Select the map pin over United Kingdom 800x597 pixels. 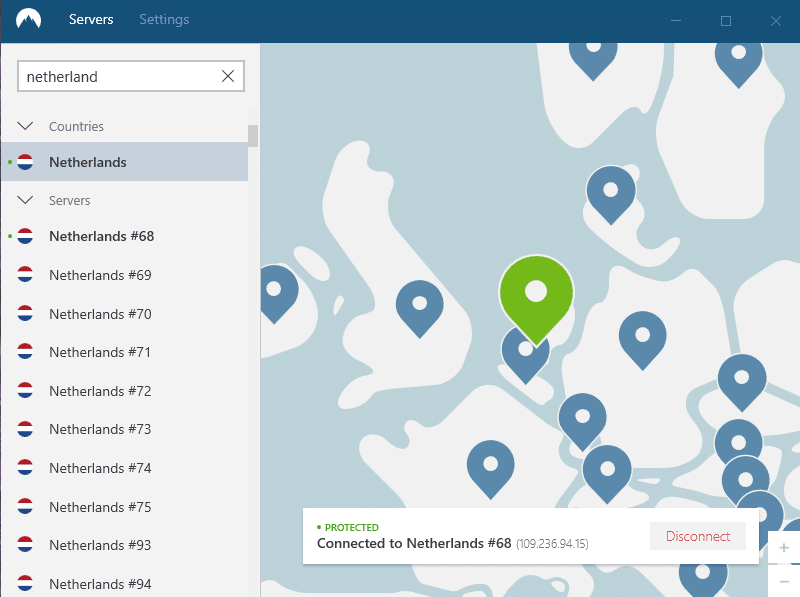click(419, 307)
